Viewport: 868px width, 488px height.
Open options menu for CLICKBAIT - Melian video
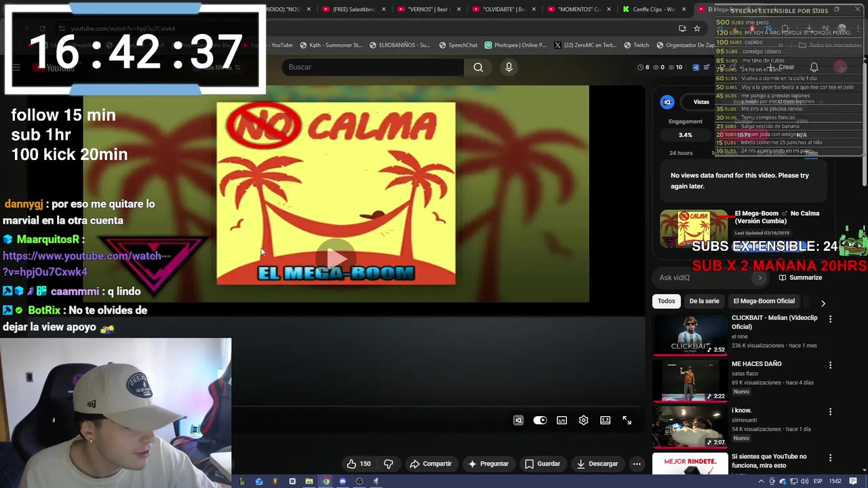tap(830, 319)
